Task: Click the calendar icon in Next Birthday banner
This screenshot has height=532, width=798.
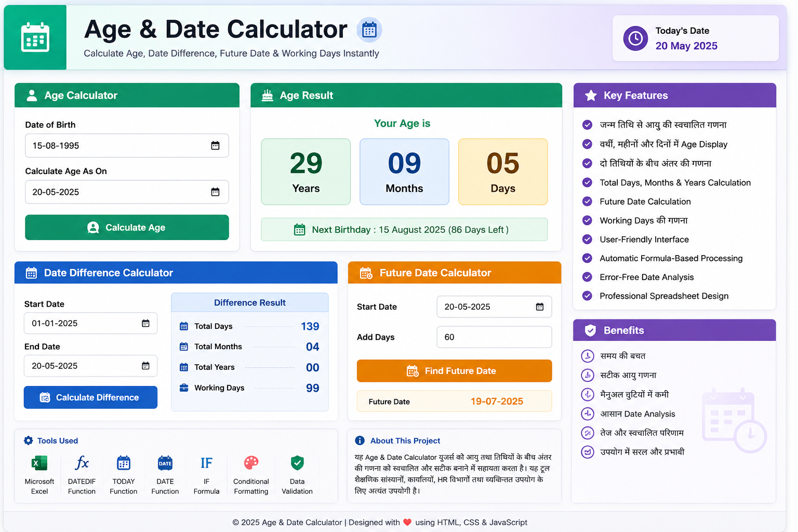Action: (300, 230)
